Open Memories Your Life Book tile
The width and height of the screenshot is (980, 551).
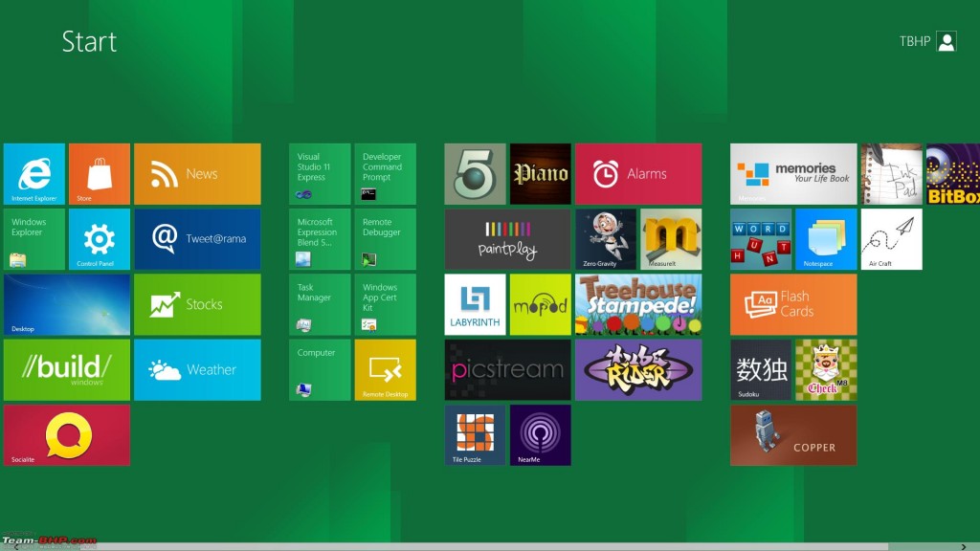pos(793,174)
